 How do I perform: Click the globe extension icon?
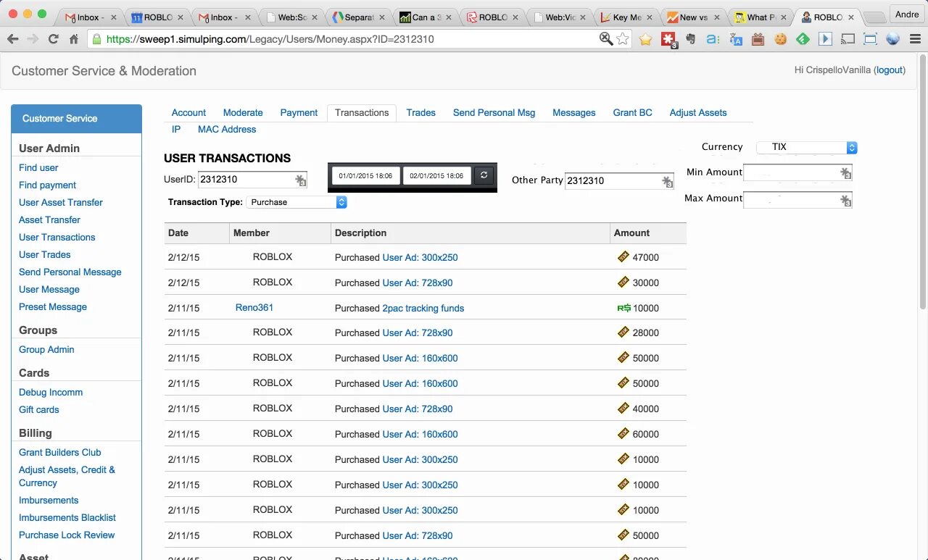[x=892, y=39]
